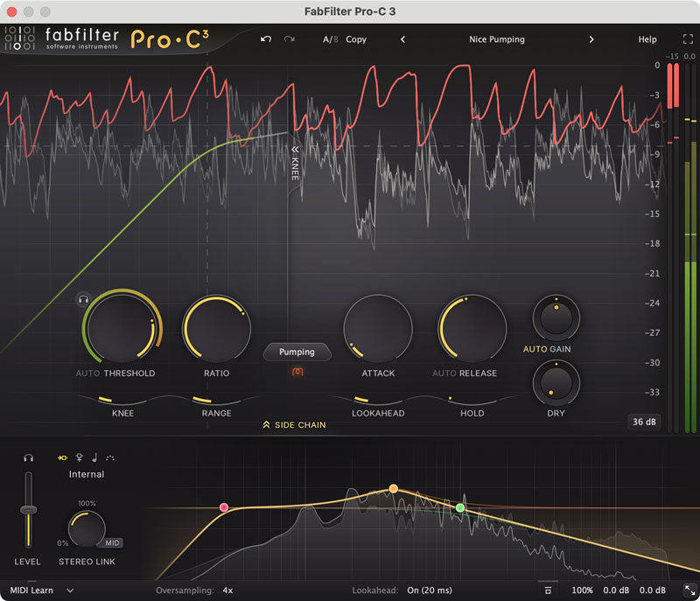The height and width of the screenshot is (601, 700).
Task: Select the orange side chain EQ node
Action: click(x=393, y=488)
